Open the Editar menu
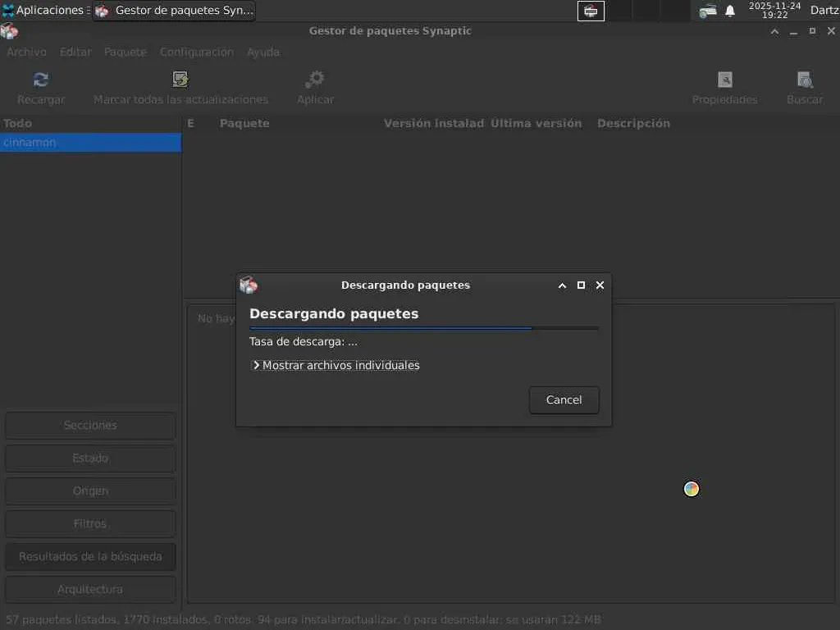840x630 pixels. pos(75,52)
